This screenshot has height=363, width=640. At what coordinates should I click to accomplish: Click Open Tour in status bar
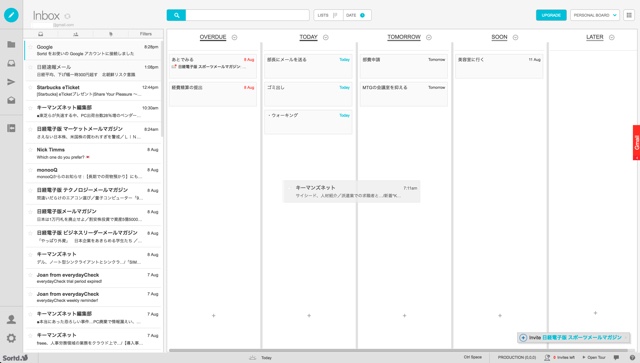tap(594, 358)
